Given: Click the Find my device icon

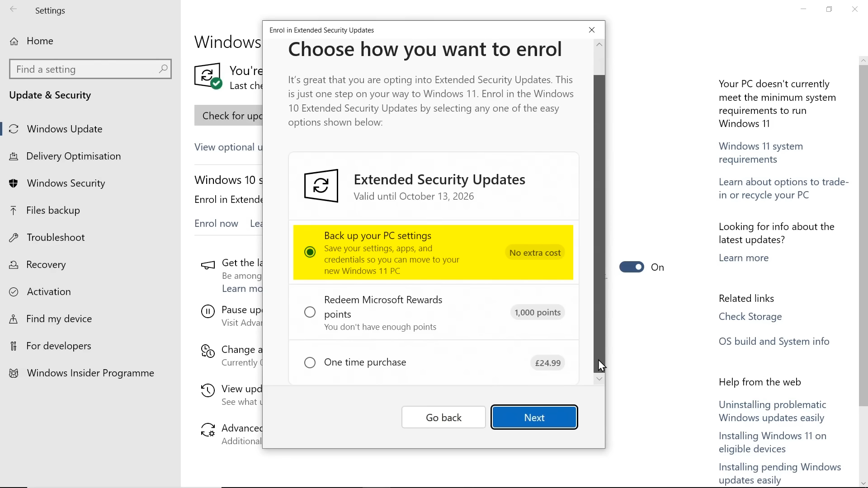Looking at the screenshot, I should point(14,319).
